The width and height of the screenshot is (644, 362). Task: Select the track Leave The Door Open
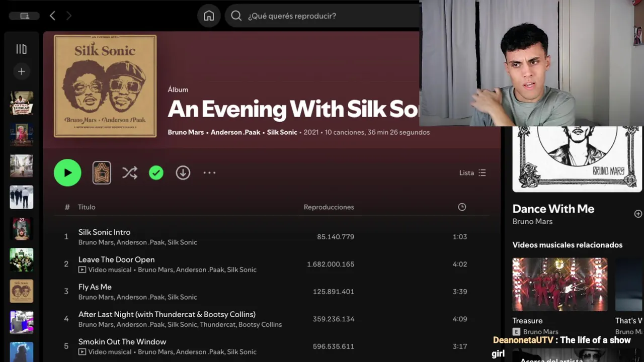coord(116,259)
